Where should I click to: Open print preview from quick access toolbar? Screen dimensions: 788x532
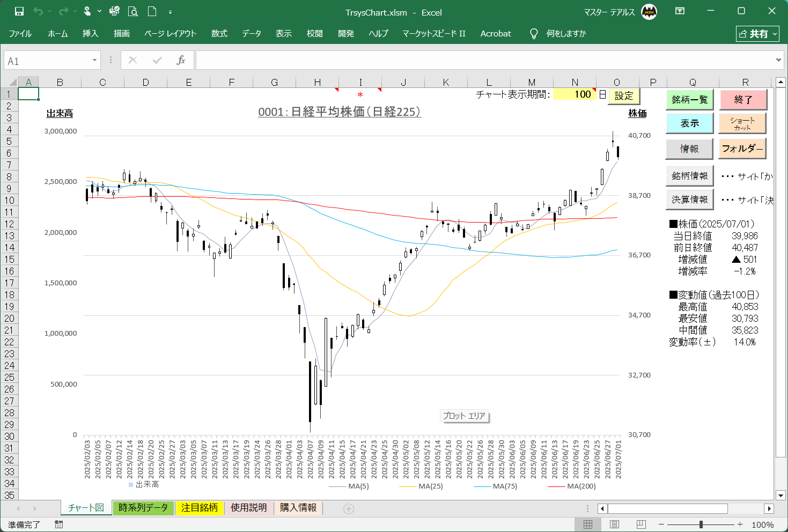coord(133,11)
